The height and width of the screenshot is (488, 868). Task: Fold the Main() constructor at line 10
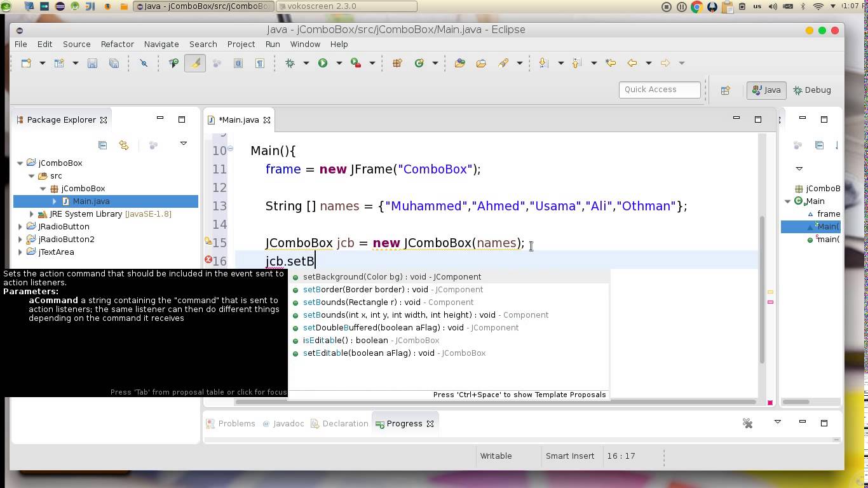231,149
